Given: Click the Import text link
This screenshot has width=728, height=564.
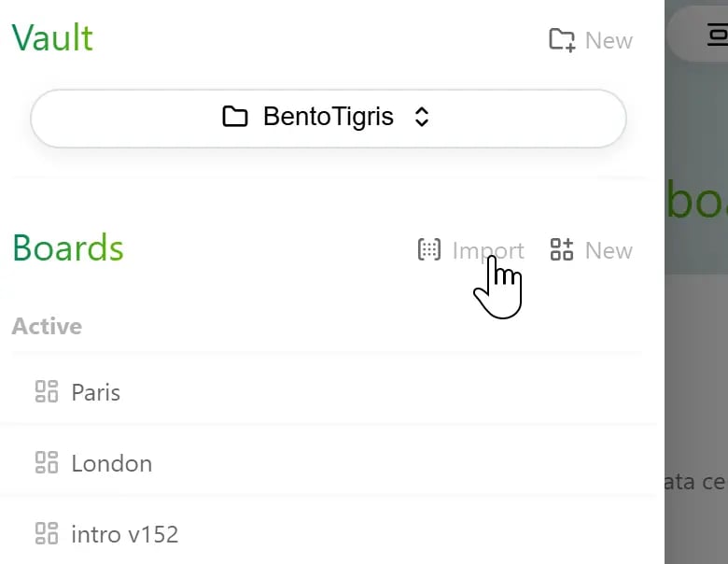Looking at the screenshot, I should click(x=488, y=251).
